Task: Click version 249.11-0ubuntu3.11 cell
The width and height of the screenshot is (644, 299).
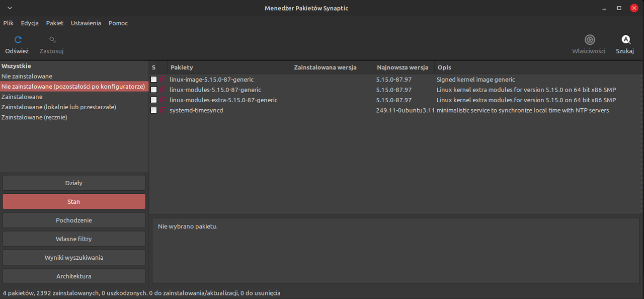Action: tap(405, 110)
